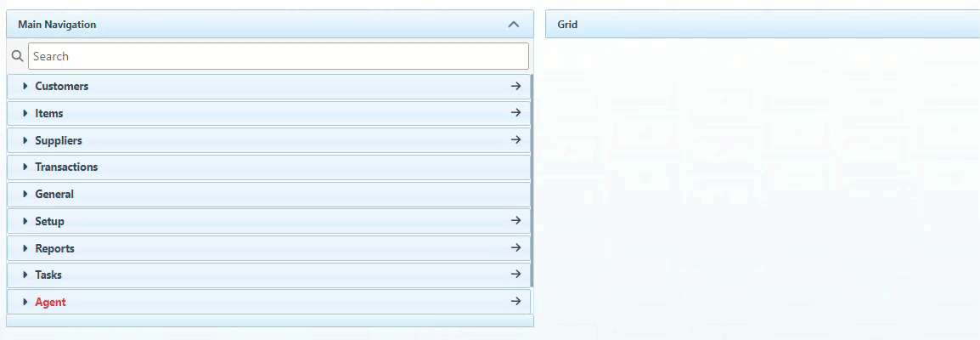Select the Suppliers navigation label
The image size is (980, 340).
[x=58, y=140]
